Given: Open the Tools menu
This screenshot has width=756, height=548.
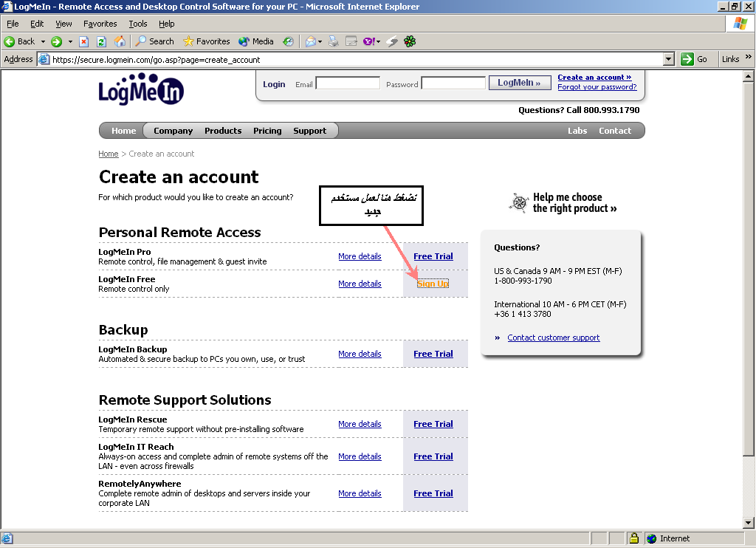Looking at the screenshot, I should tap(138, 24).
